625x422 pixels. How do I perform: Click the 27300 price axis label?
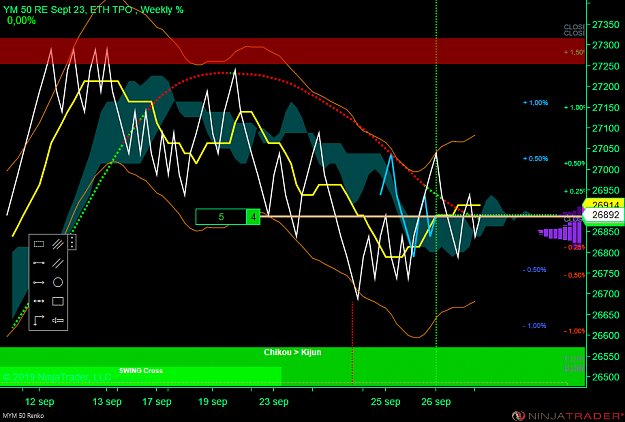[x=606, y=45]
